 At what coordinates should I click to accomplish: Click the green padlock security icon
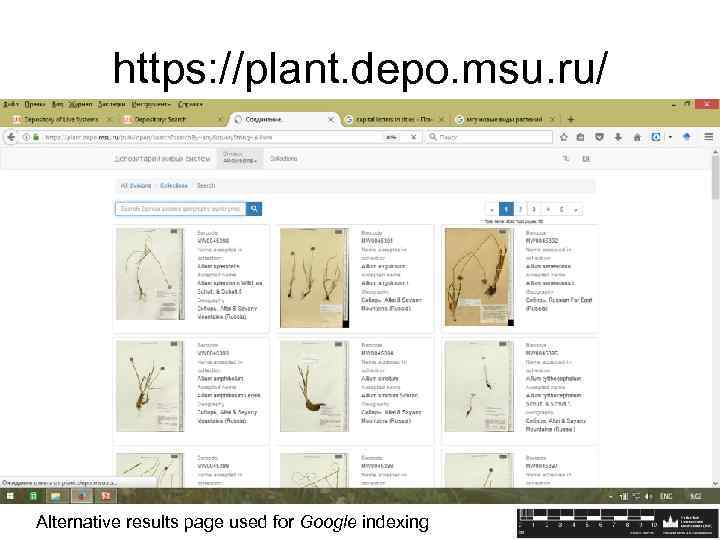coord(35,137)
